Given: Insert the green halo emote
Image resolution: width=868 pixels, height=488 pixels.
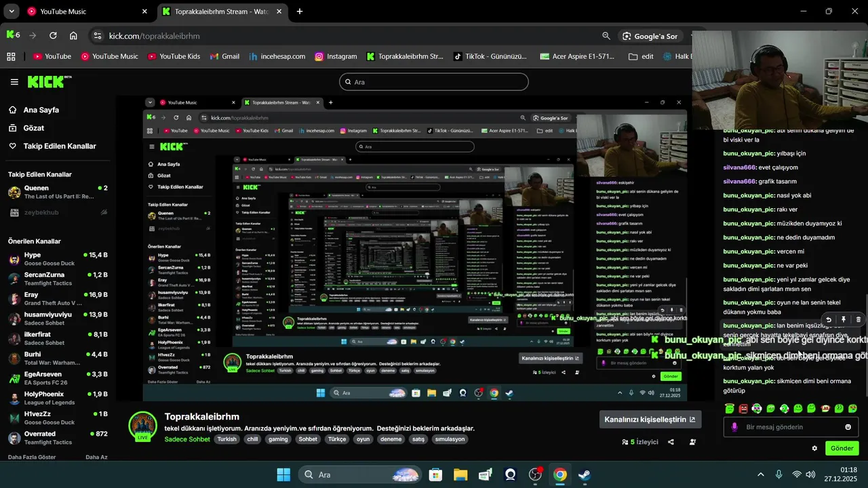Looking at the screenshot, I should tap(730, 408).
